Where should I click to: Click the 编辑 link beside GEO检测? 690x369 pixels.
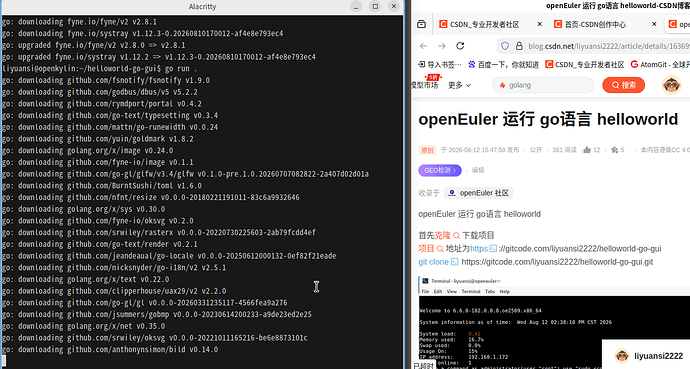[478, 170]
